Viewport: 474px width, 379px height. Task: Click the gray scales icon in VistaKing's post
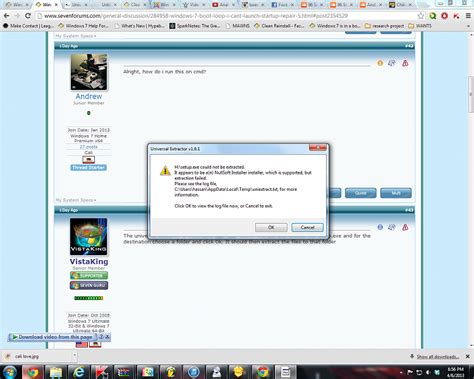pyautogui.click(x=392, y=227)
